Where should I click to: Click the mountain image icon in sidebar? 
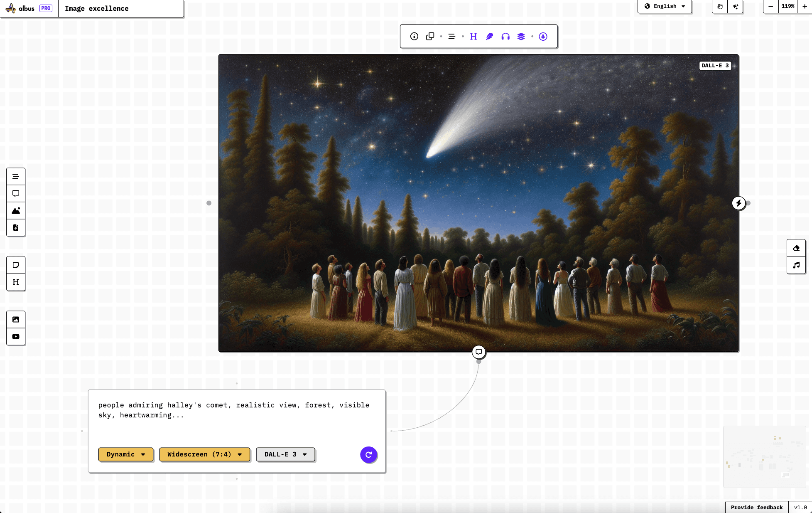tap(16, 211)
